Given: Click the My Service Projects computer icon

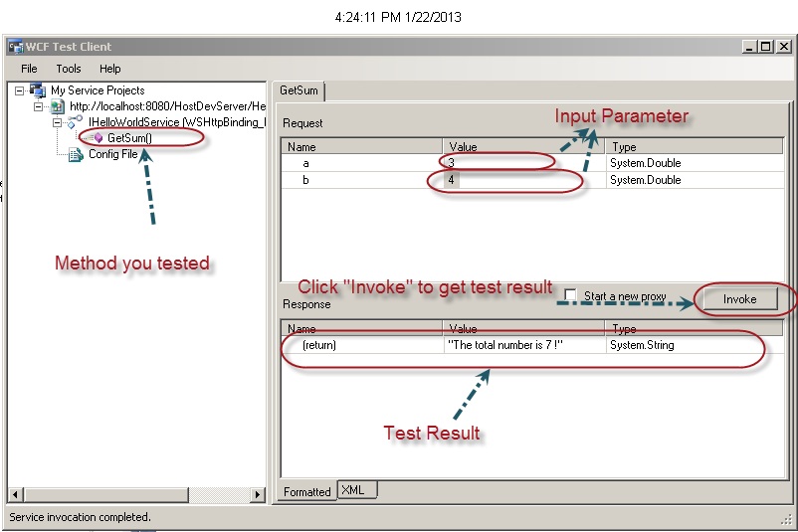Looking at the screenshot, I should tap(38, 90).
